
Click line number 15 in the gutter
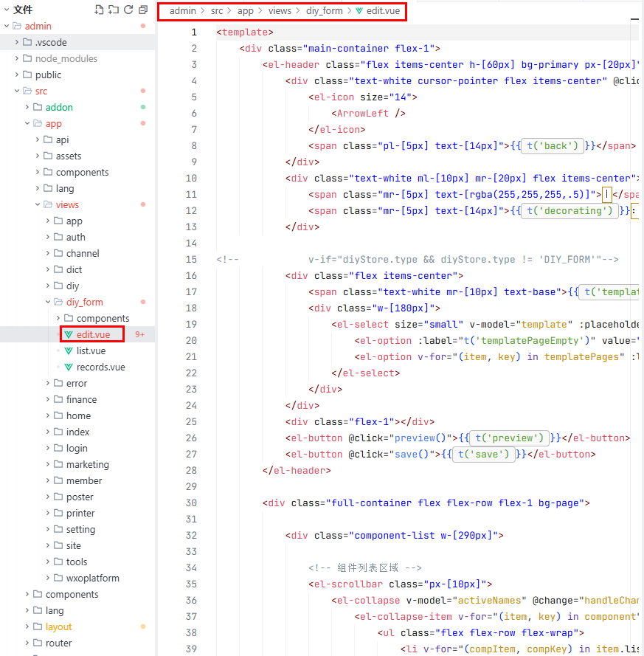tap(191, 259)
